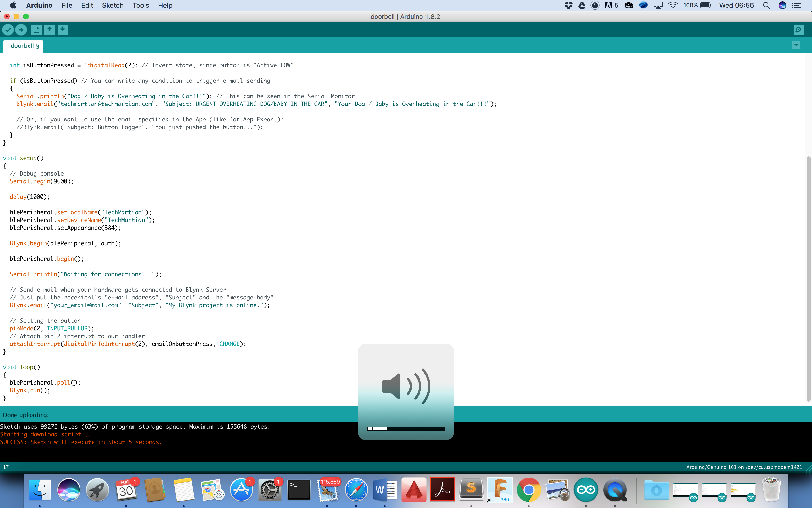The image size is (812, 508).
Task: Open Siri from the menu bar
Action: [782, 5]
